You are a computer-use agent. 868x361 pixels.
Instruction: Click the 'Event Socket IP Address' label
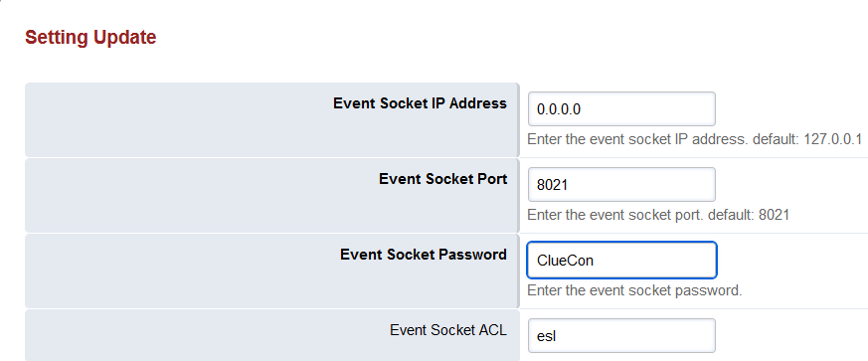[x=420, y=103]
